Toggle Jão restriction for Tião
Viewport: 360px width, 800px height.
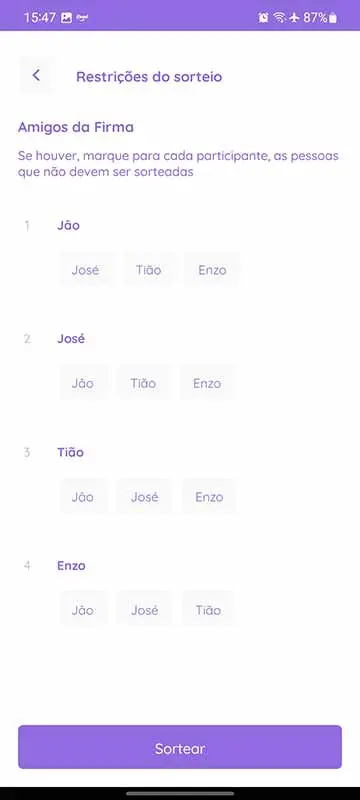coord(83,497)
